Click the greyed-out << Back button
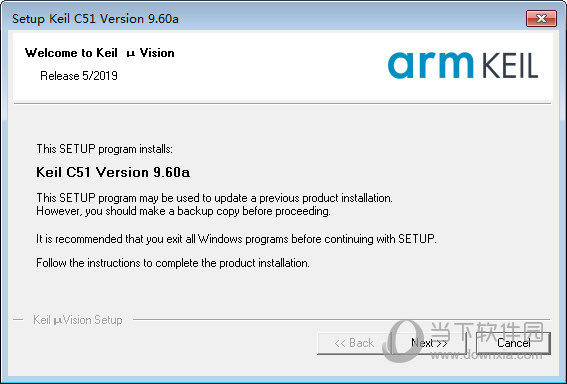The width and height of the screenshot is (567, 384). point(354,343)
